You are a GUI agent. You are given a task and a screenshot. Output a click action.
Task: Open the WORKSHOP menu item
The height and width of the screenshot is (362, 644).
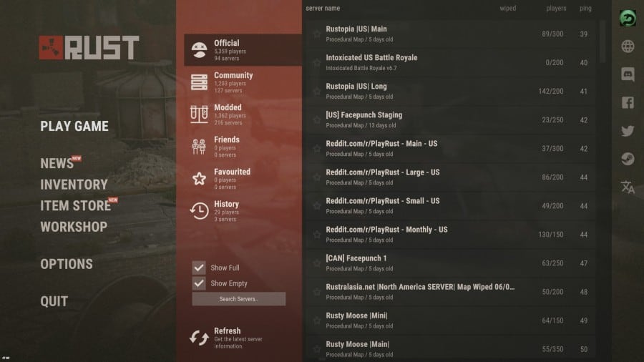tap(74, 227)
